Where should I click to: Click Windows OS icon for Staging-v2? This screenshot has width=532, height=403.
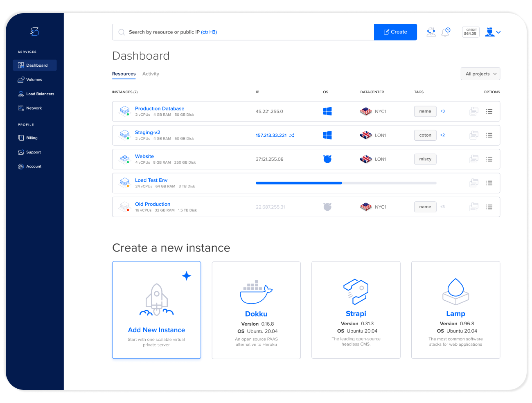tap(327, 135)
